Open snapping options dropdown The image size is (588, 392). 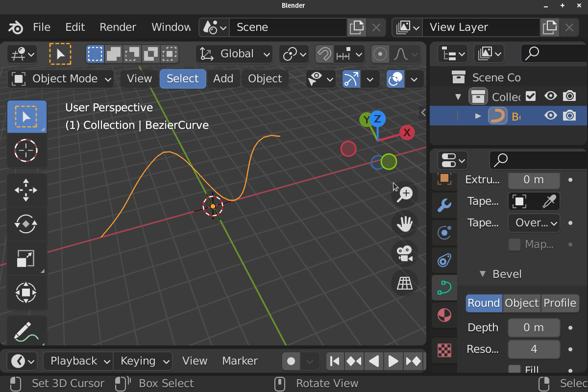pos(350,54)
